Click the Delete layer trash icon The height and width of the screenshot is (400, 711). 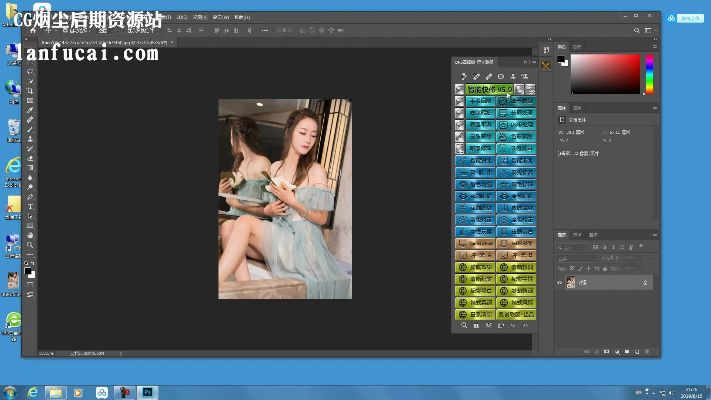[649, 351]
